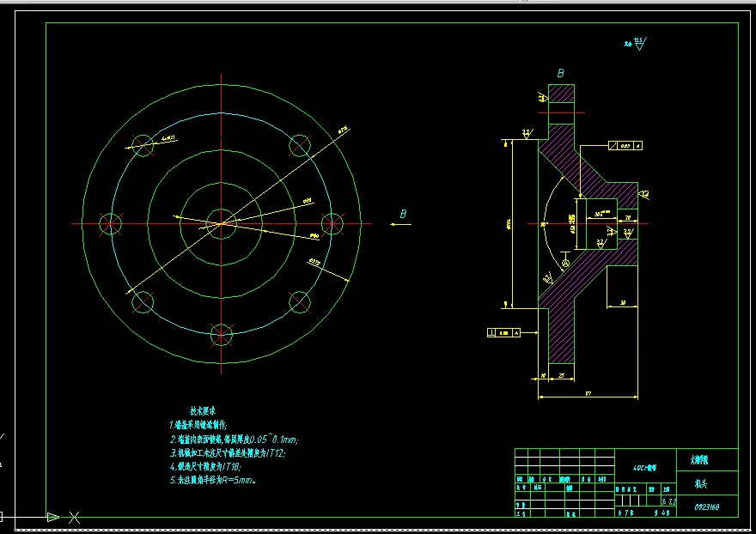The image size is (756, 534).
Task: Select requirement line 3 ending in IT12
Action: coord(227,453)
